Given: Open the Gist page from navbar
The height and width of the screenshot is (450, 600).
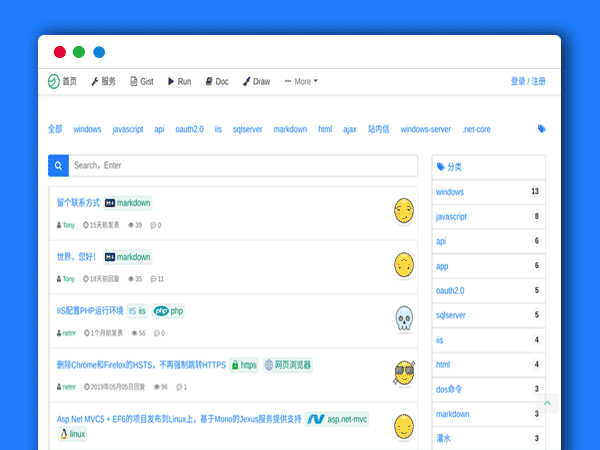Looking at the screenshot, I should 141,82.
